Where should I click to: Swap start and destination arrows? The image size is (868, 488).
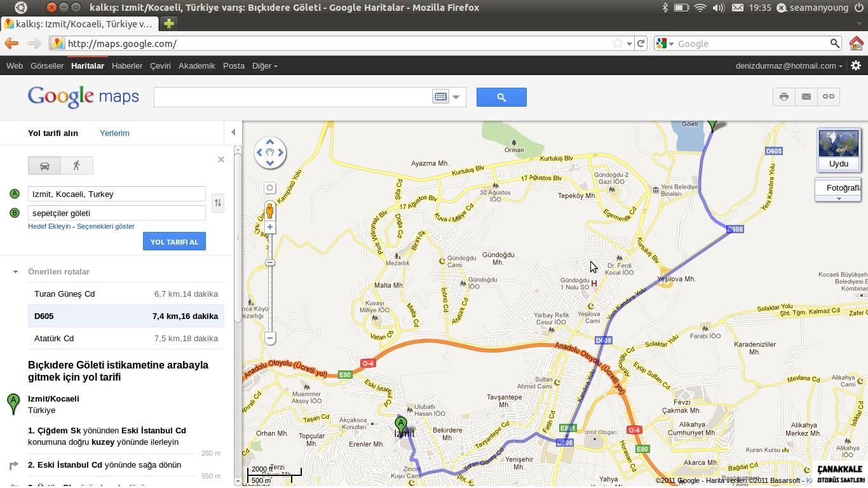[218, 203]
